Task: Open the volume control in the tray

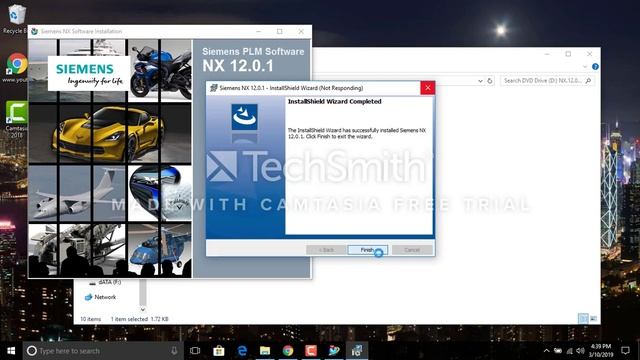Action: [x=580, y=351]
